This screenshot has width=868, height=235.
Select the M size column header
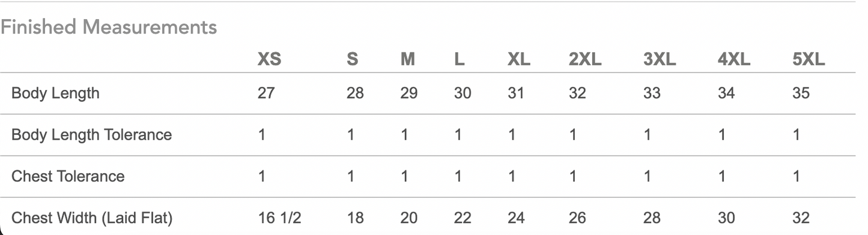(x=407, y=59)
